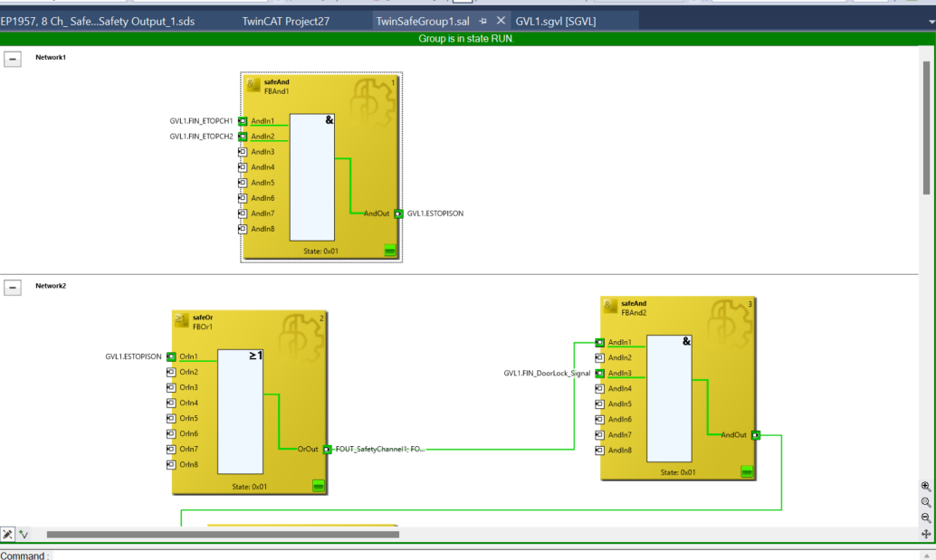Click the AndIn3 port of FBAnd1
Screen dimensions: 936x560
(243, 152)
